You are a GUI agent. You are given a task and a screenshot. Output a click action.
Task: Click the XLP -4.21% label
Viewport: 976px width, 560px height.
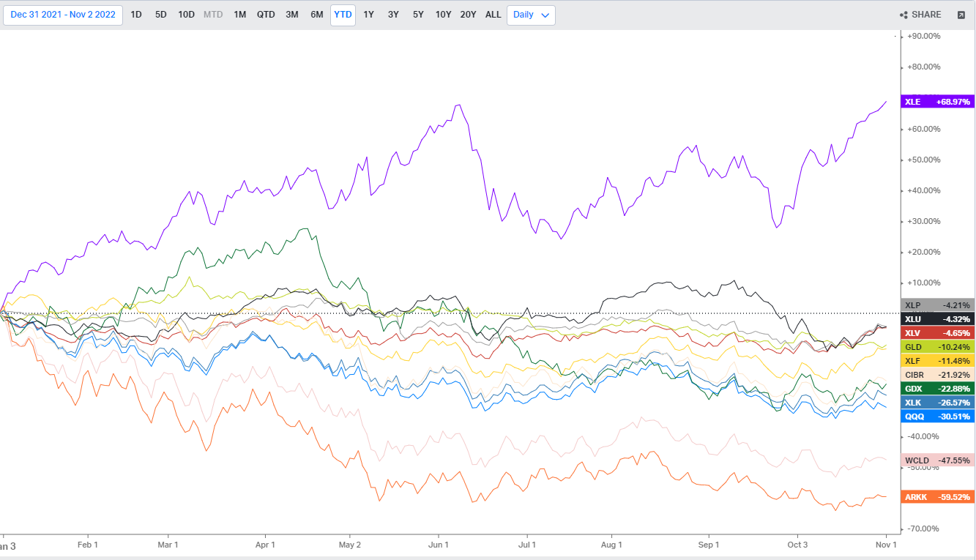pyautogui.click(x=938, y=305)
